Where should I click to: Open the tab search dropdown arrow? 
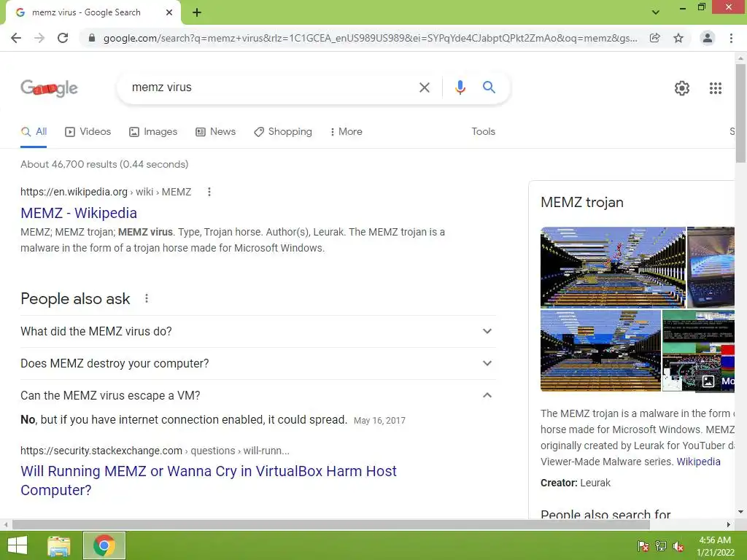point(656,12)
